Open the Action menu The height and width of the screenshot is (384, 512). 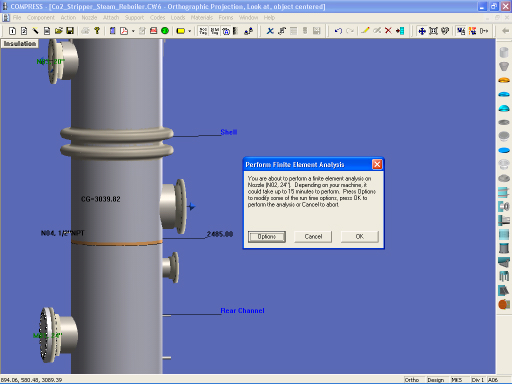[x=68, y=18]
